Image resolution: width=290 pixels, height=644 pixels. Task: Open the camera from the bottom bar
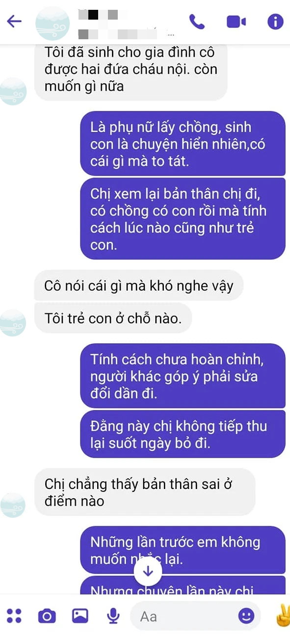(x=47, y=616)
